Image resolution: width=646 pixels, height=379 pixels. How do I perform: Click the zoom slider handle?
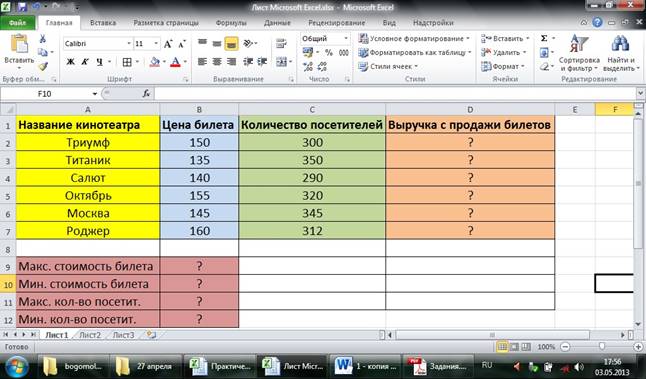[x=602, y=347]
